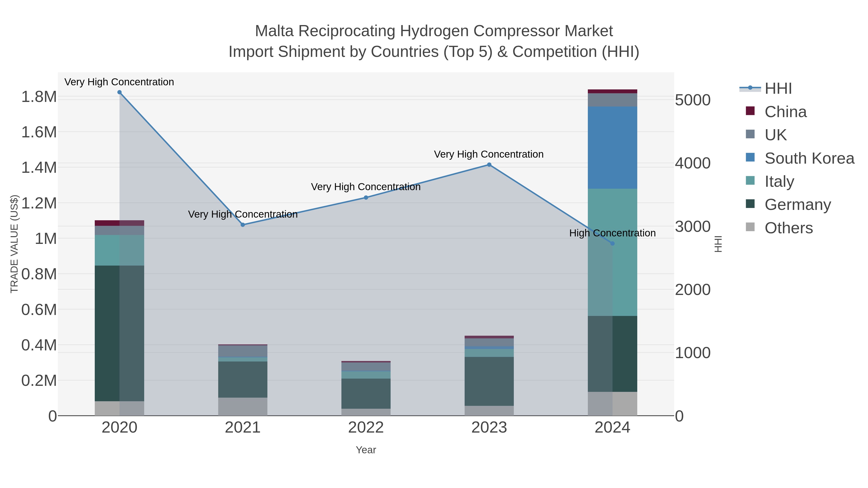
Task: Click the 'High Concentration' annotation for 2024
Action: click(613, 233)
